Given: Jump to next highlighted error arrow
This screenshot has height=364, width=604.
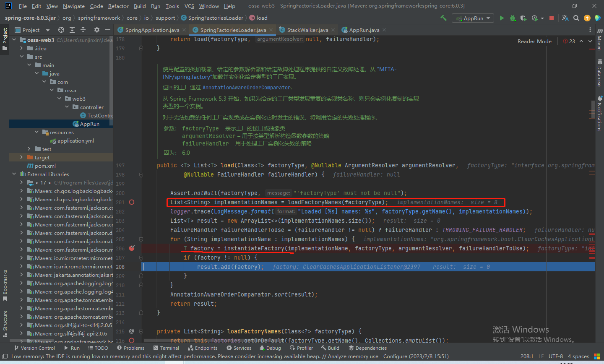Looking at the screenshot, I should coord(590,41).
